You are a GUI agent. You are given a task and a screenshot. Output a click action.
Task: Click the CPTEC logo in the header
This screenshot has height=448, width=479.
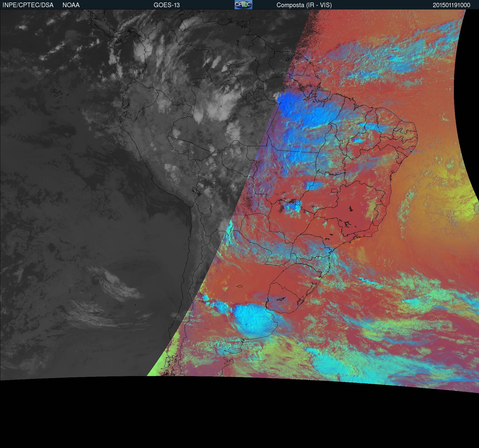[x=243, y=5]
